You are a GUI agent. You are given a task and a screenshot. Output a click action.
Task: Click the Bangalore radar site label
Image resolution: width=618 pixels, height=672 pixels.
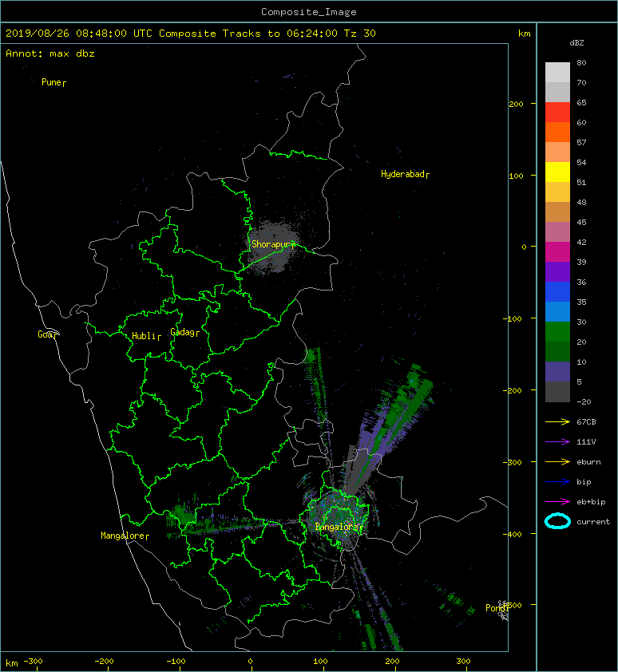click(337, 527)
